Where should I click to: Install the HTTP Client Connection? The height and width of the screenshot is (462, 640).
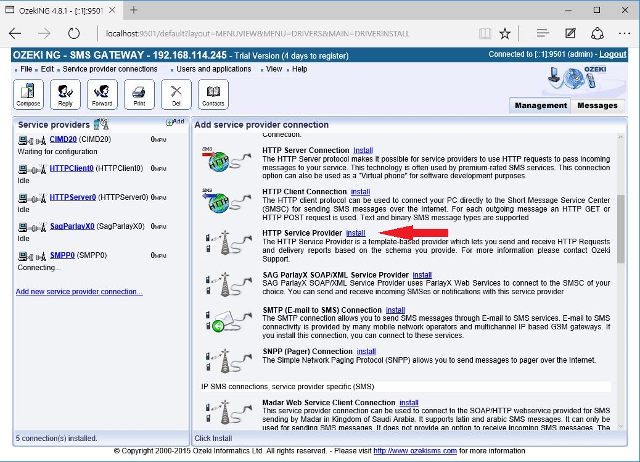pos(360,192)
